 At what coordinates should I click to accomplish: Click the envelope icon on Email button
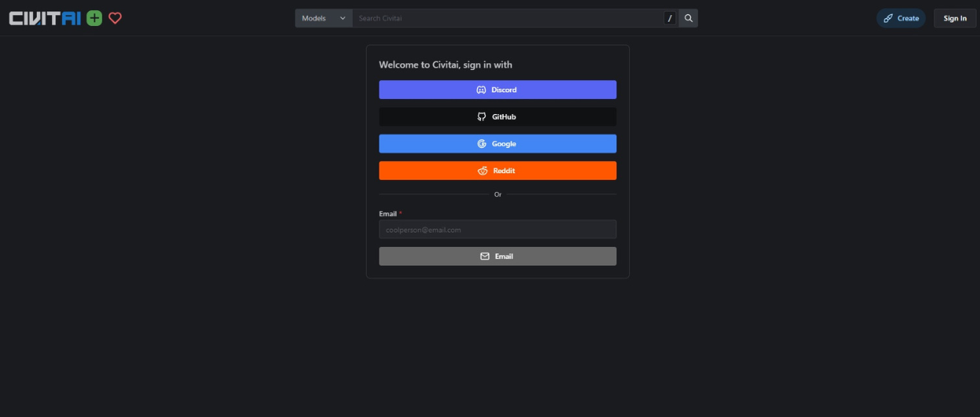tap(485, 256)
